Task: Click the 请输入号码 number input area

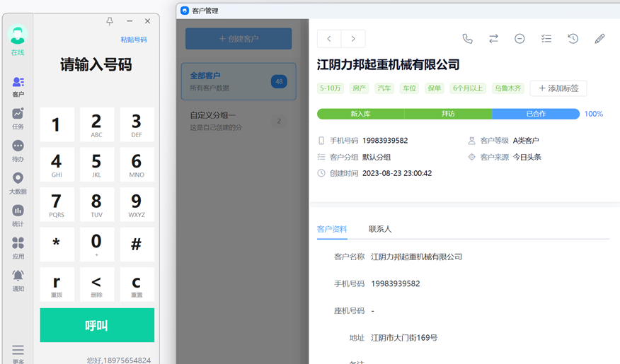Action: (x=96, y=65)
